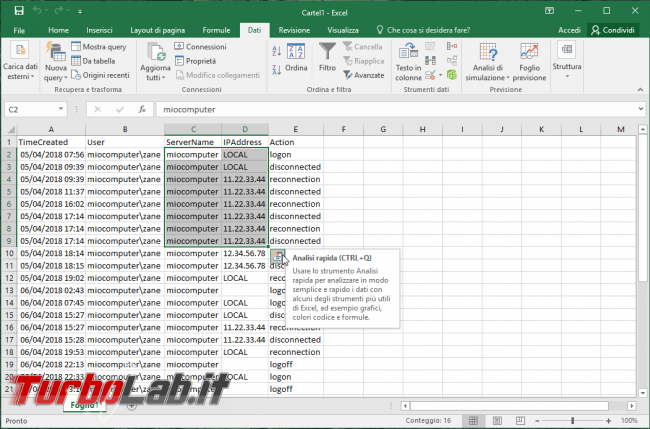Click the Aggiorna tutti icon
Screen dimensions: 650x429
click(x=155, y=52)
